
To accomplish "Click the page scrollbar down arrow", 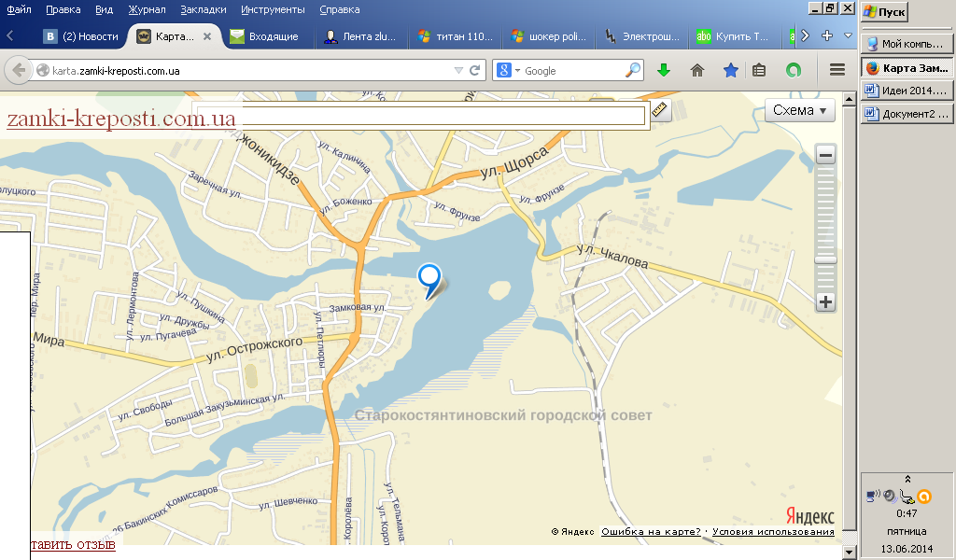I will (x=850, y=553).
